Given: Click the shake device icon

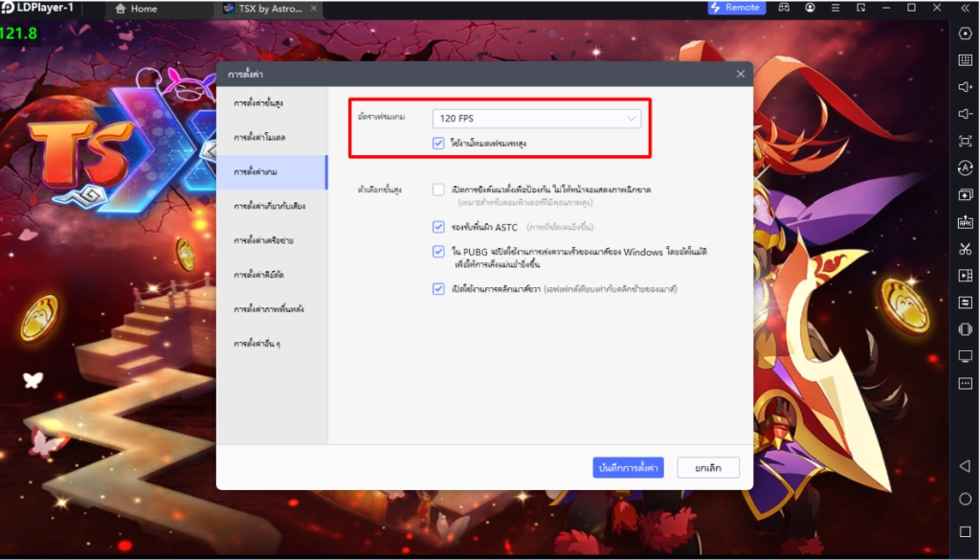Looking at the screenshot, I should point(965,329).
